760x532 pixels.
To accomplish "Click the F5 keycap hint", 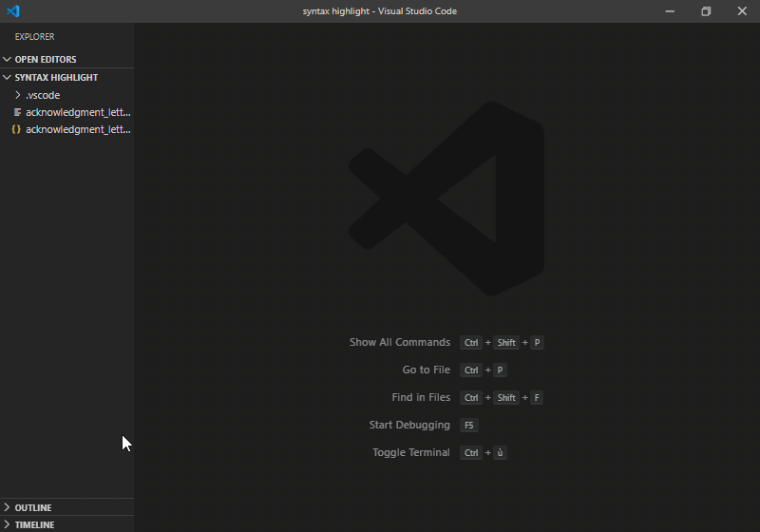I will coord(468,425).
